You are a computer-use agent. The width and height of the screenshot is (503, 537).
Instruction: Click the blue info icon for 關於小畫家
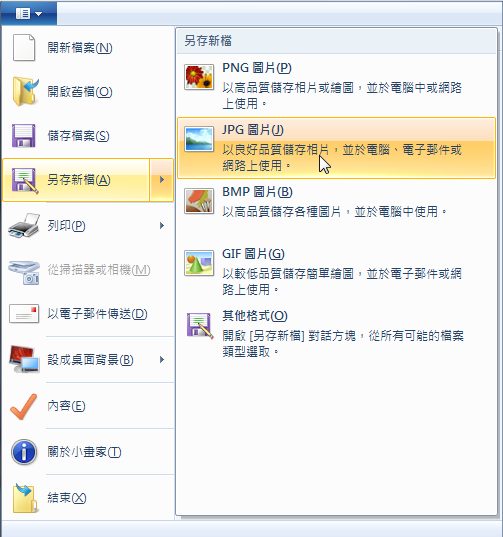click(24, 452)
